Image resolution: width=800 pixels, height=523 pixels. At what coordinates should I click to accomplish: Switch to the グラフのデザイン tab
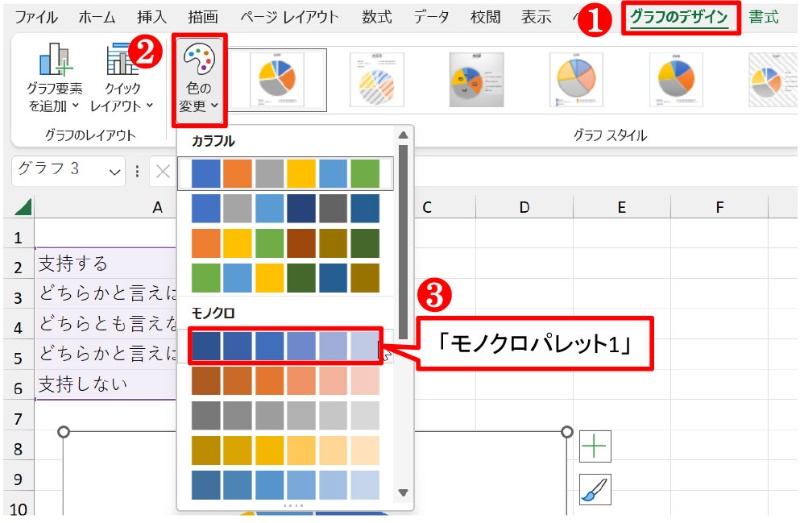[x=680, y=17]
